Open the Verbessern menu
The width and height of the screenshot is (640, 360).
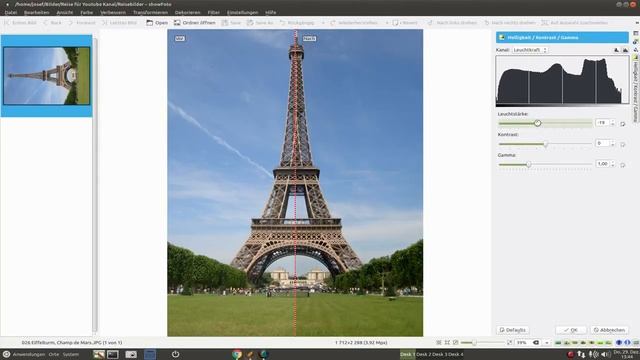(113, 12)
